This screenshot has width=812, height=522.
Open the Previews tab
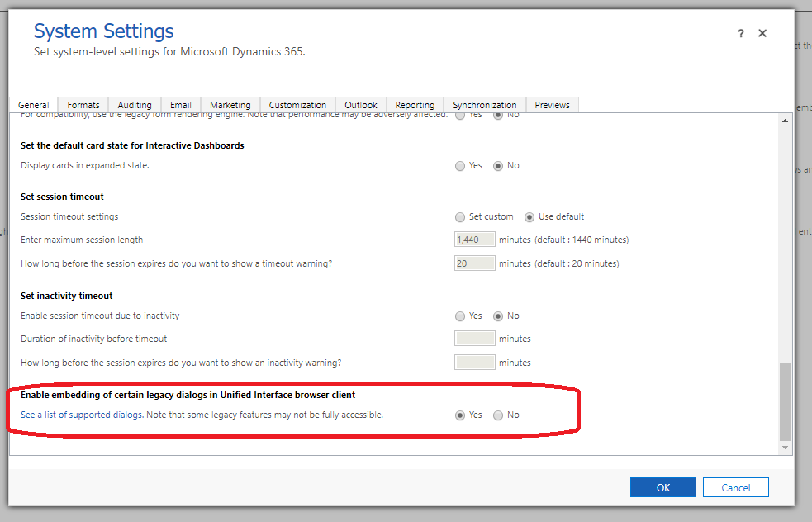[x=552, y=104]
